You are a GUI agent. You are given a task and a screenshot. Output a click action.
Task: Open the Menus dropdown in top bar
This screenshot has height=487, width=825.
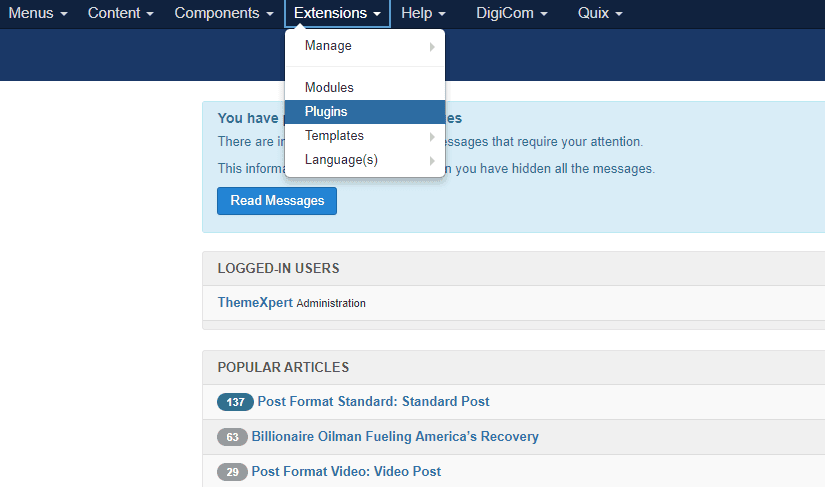38,14
